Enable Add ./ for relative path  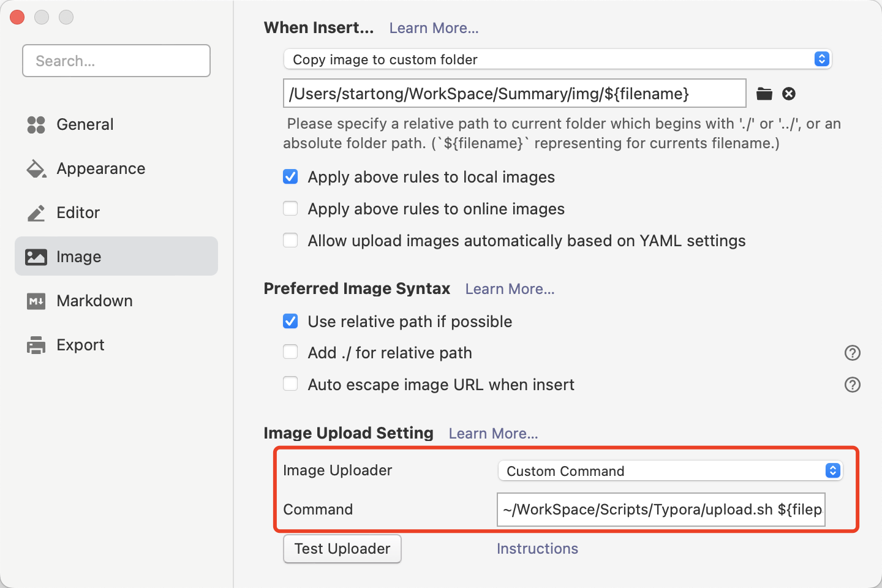[x=290, y=353]
